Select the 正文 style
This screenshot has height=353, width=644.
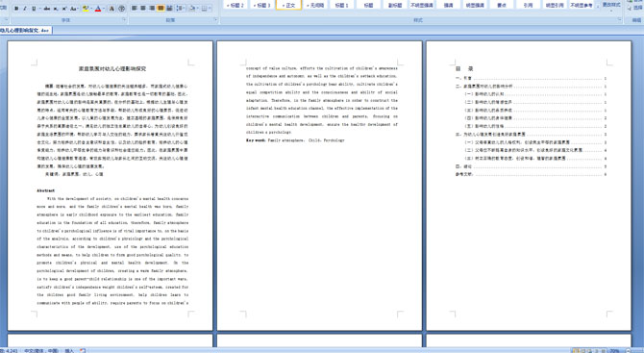pyautogui.click(x=288, y=5)
